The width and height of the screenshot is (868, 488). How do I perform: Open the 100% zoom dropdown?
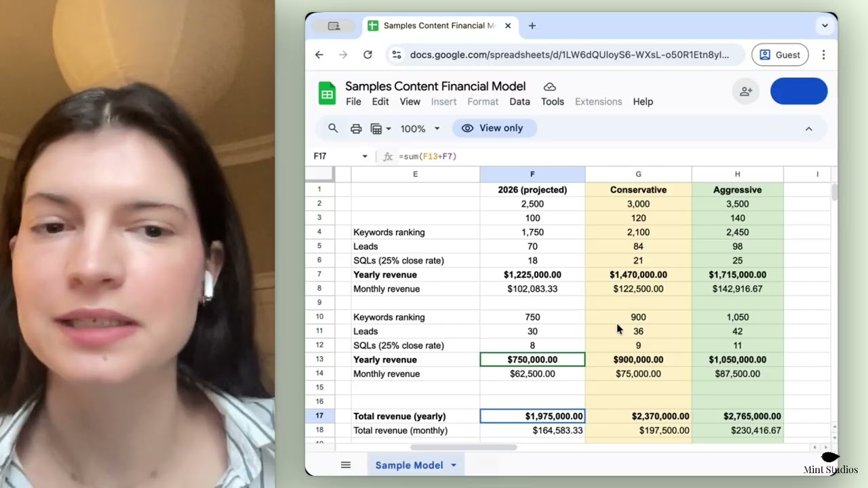coord(420,128)
